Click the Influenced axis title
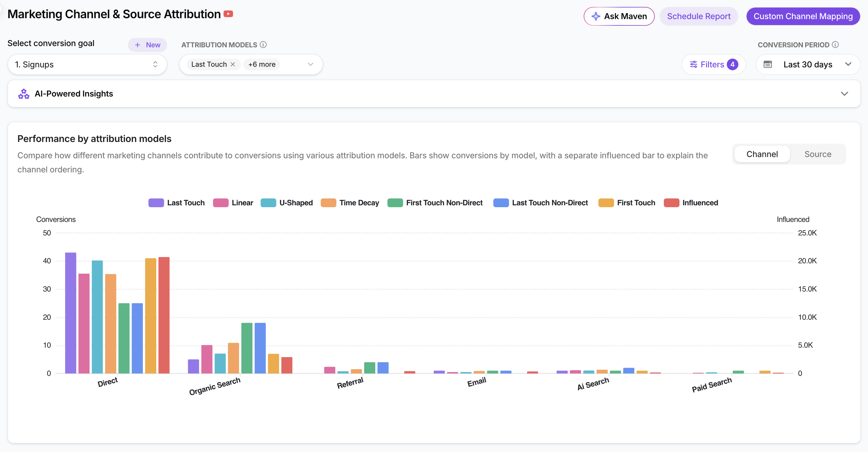 793,219
